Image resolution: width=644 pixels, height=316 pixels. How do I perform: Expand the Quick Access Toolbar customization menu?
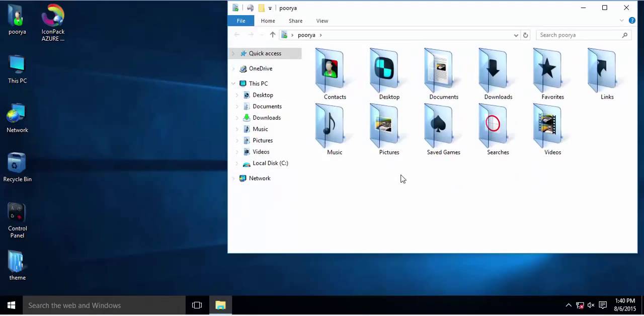(x=270, y=8)
